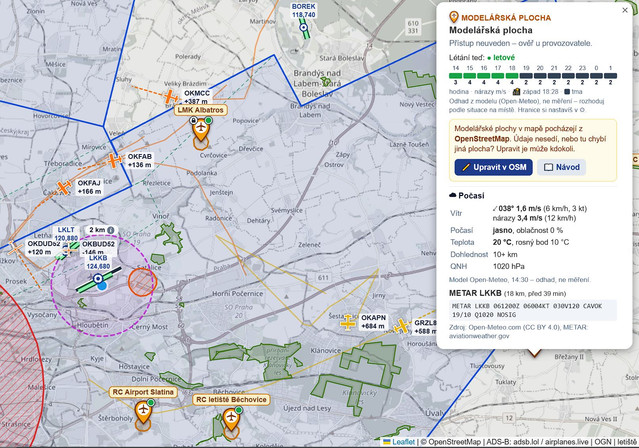Click the blue current-location dot
Viewport: 639px width, 448px height.
click(x=102, y=286)
